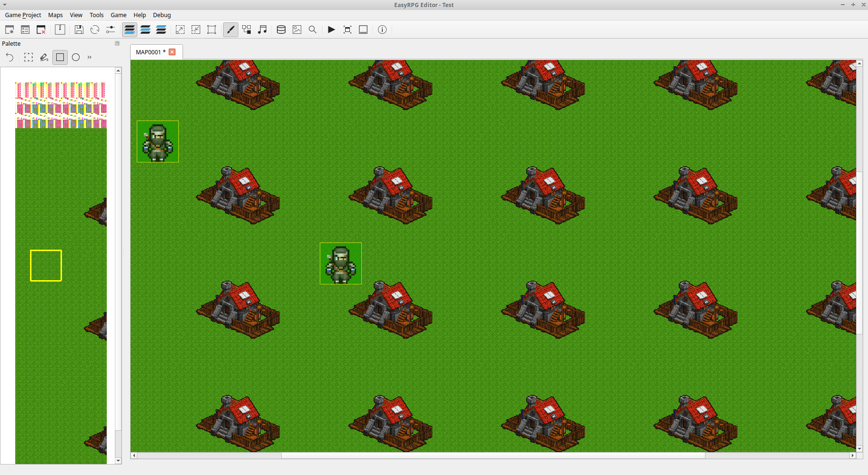Select the ninja event at map's left edge

[x=158, y=141]
